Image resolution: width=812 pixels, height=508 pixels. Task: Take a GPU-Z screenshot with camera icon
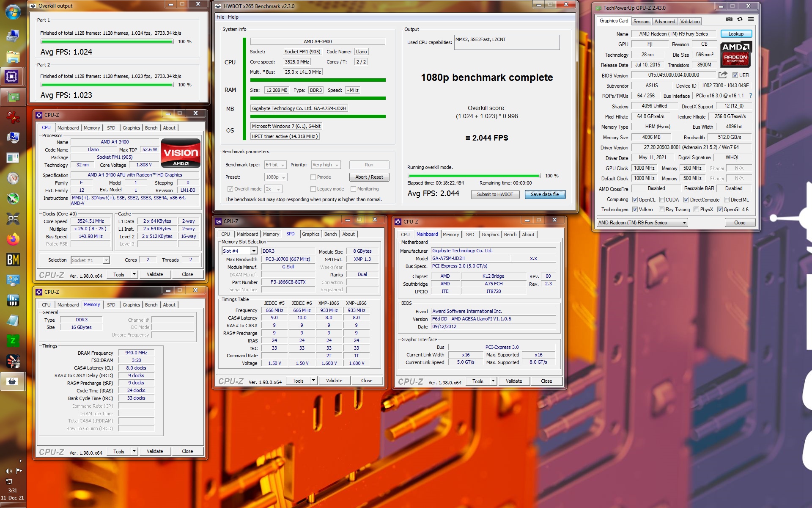pyautogui.click(x=729, y=19)
